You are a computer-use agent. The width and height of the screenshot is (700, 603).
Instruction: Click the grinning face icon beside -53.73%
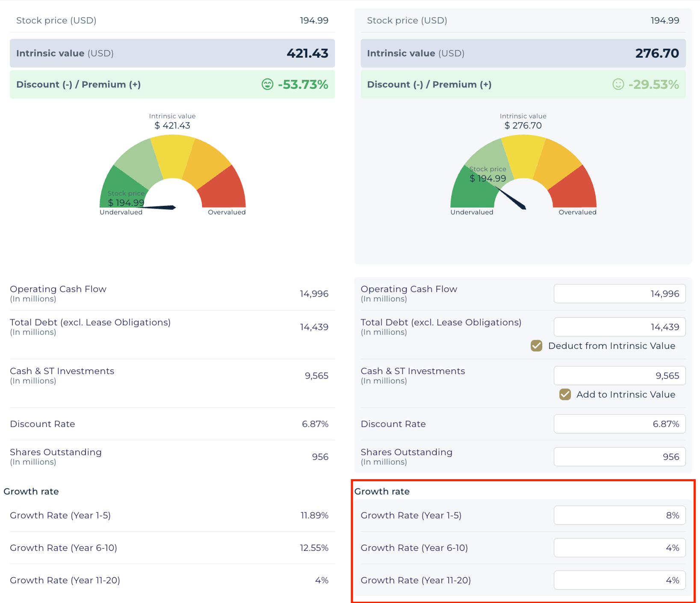tap(267, 84)
